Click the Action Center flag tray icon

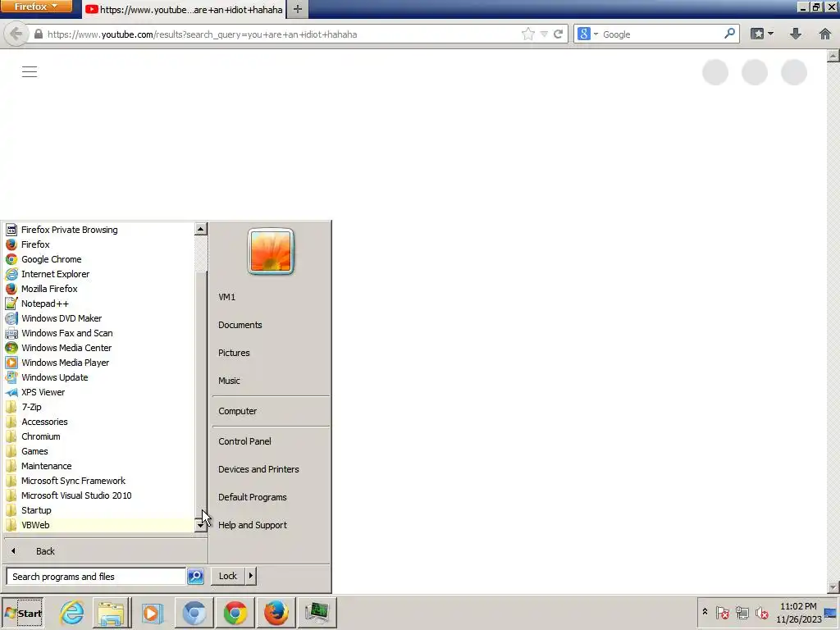pos(722,612)
